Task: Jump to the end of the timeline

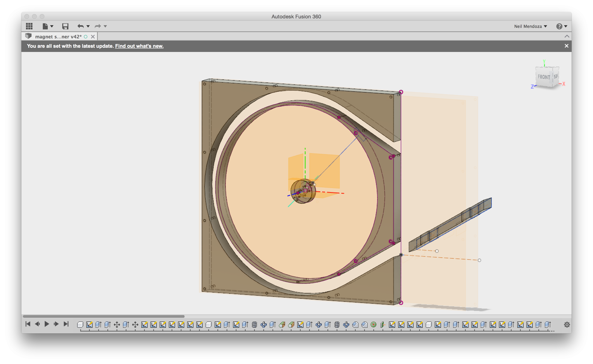Action: (x=66, y=324)
